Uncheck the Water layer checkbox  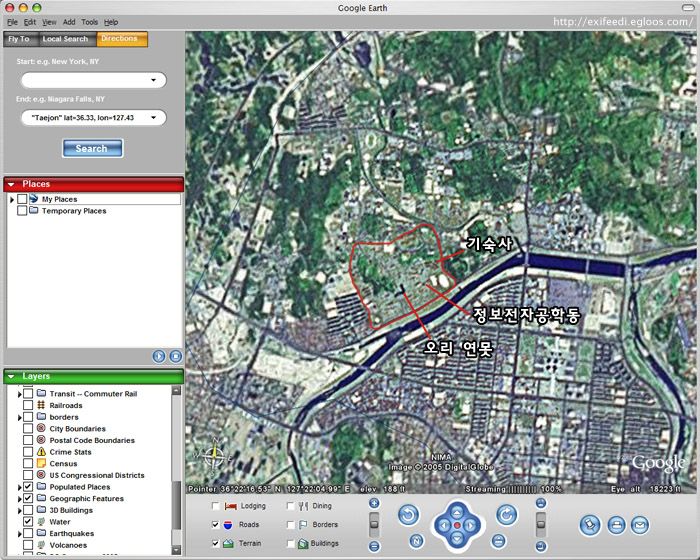(28, 521)
